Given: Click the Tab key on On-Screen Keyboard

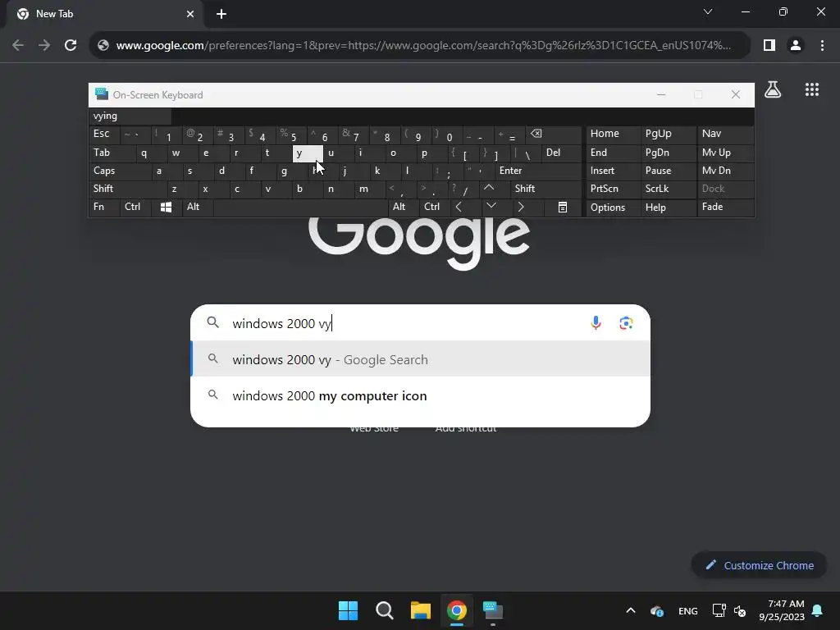Looking at the screenshot, I should point(112,153).
